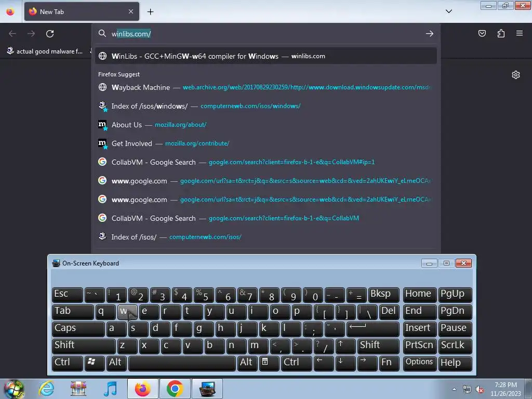Screen dimensions: 532x399
Task: Switch to On-Screen Keyboard taskbar button
Action: 207,389
